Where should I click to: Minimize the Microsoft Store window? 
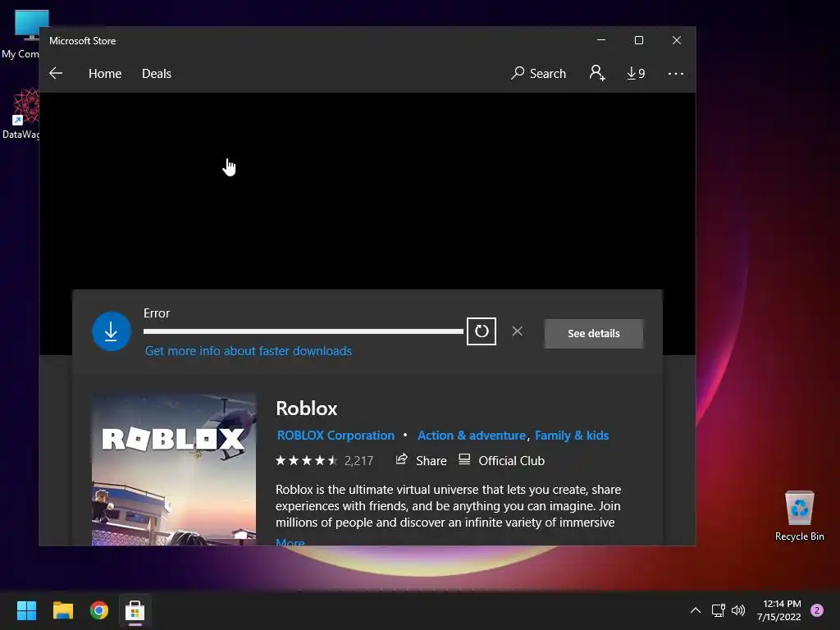[601, 40]
